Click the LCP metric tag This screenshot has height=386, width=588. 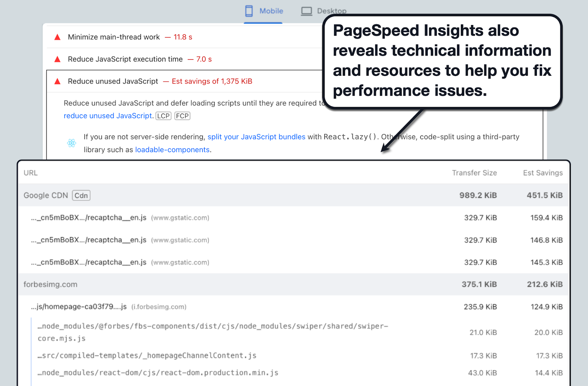[164, 116]
